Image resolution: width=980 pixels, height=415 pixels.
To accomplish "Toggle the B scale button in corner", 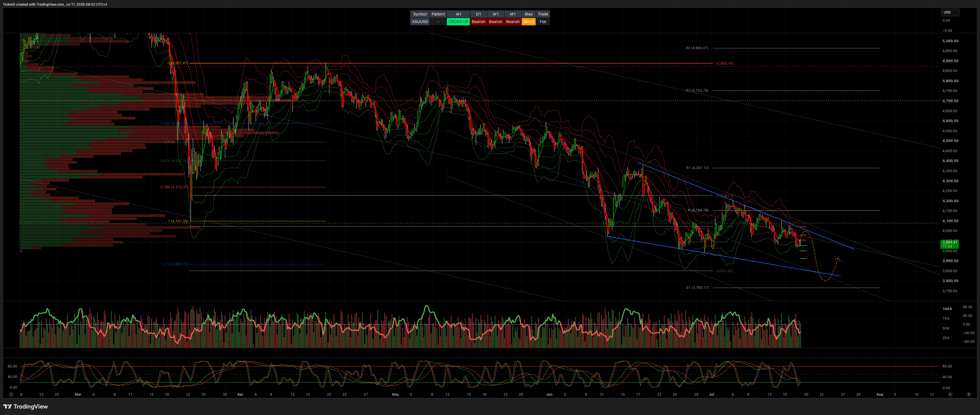I will click(968, 394).
